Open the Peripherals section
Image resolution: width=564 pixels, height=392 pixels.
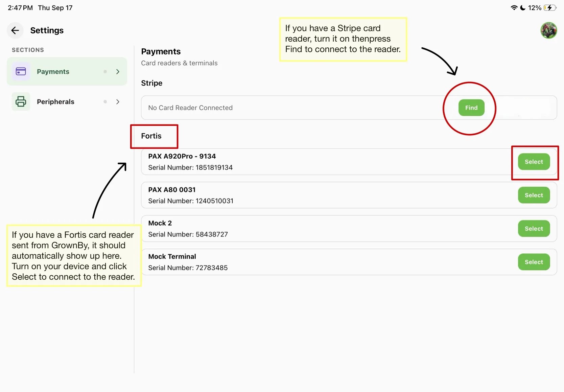click(x=67, y=101)
